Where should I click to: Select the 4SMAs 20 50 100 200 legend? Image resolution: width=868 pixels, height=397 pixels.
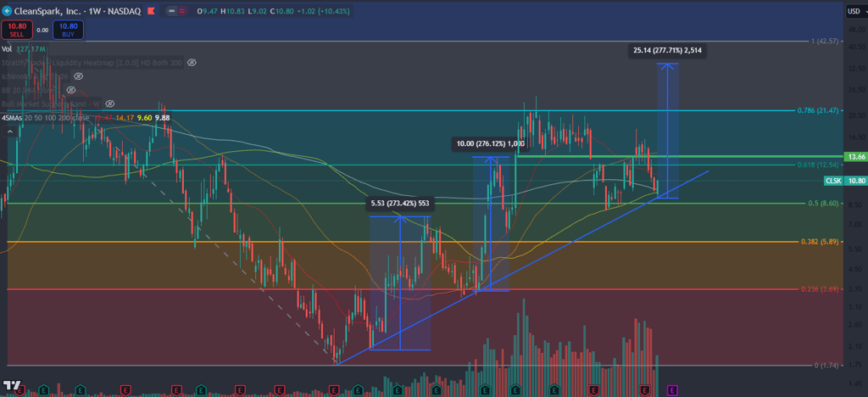click(x=47, y=117)
